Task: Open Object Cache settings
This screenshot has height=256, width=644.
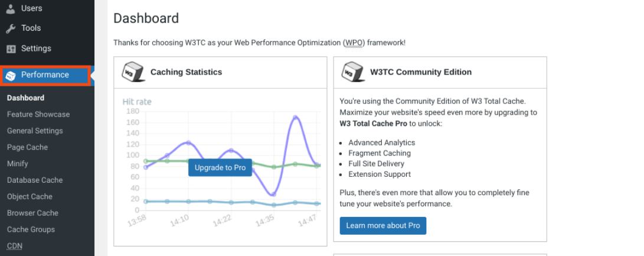Action: point(30,197)
